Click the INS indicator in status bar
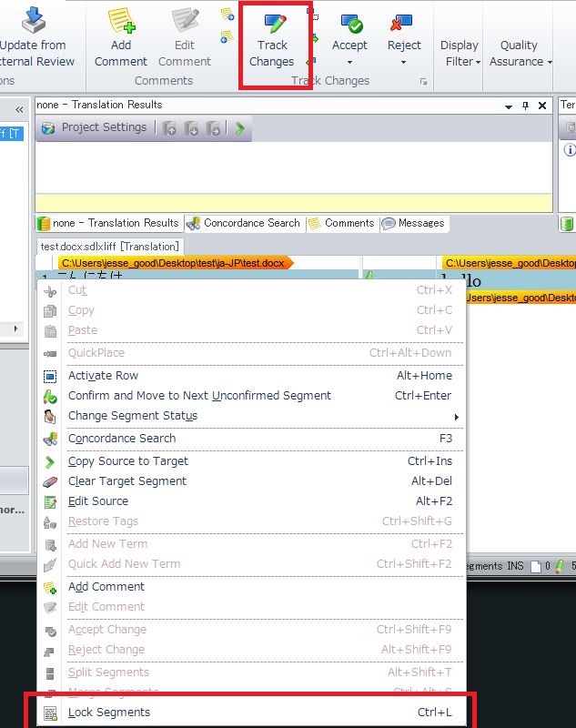Viewport: 576px width, 728px height. click(x=515, y=566)
